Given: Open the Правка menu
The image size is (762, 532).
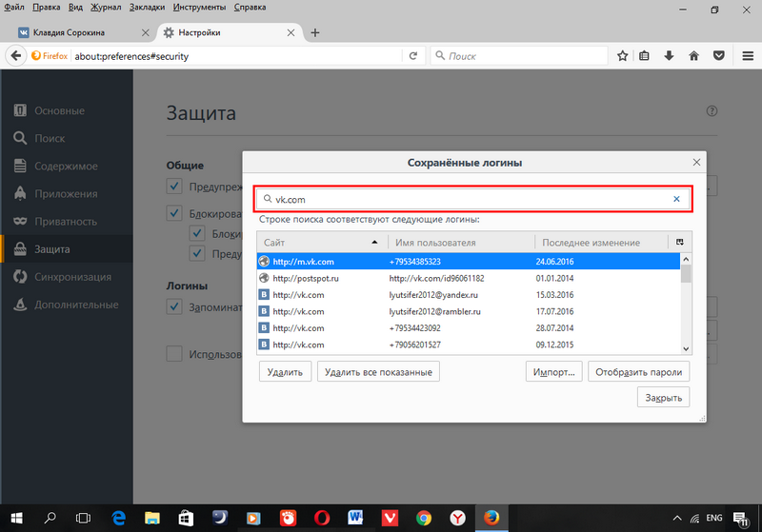Looking at the screenshot, I should pyautogui.click(x=46, y=8).
